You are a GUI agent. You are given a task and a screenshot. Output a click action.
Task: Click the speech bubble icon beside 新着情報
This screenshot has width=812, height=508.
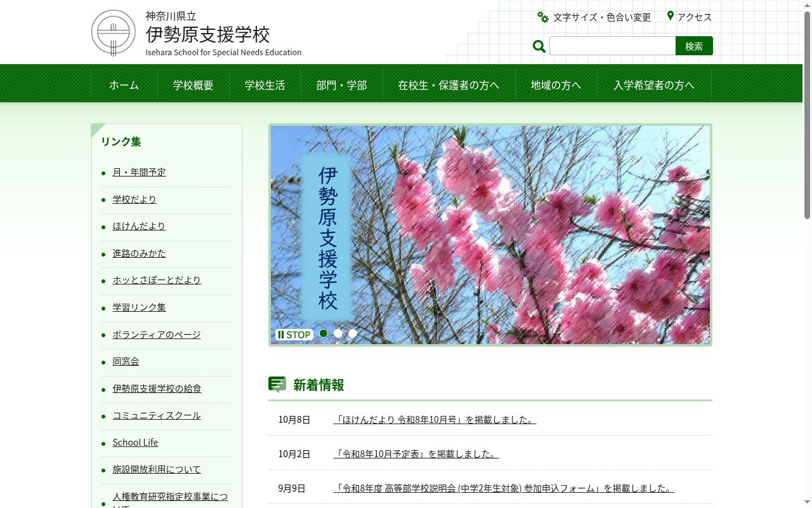pos(277,384)
